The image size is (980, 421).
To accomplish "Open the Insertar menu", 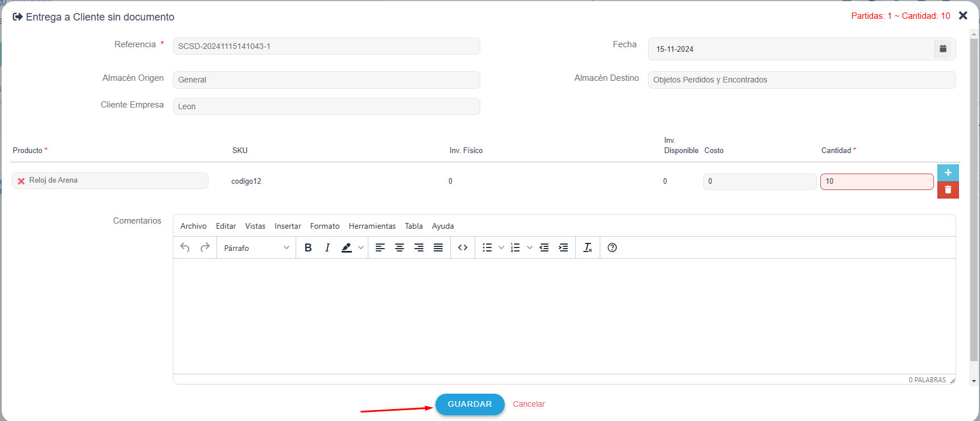I will pos(288,226).
